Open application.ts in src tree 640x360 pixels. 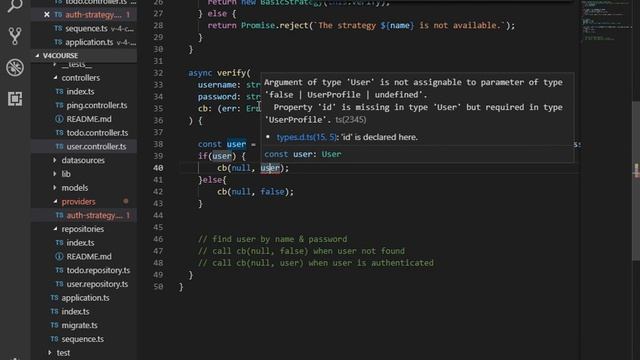85,298
